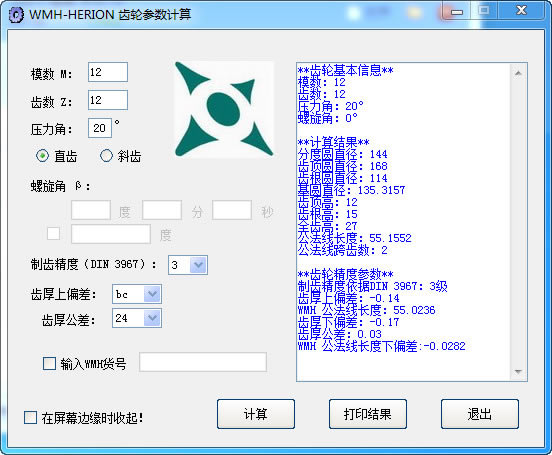552x455 pixels.
Task: Click the WMH-HERION green logo image
Action: pos(224,109)
